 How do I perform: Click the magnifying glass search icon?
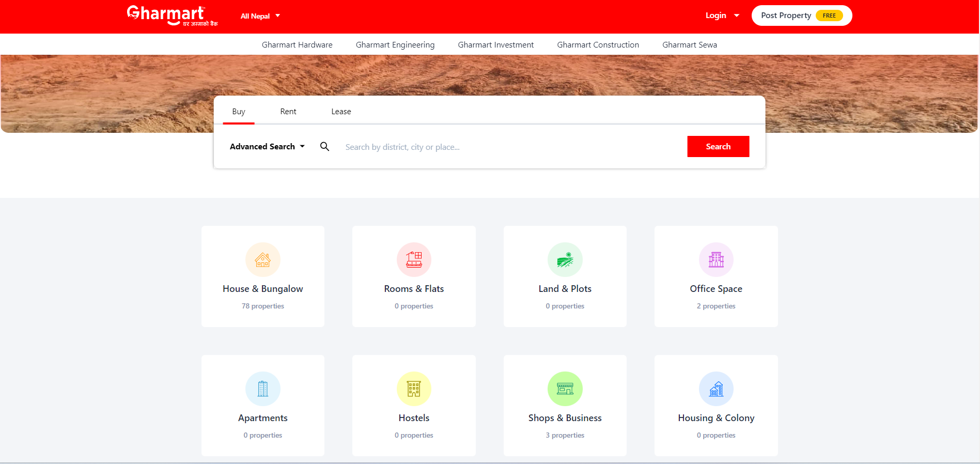324,147
